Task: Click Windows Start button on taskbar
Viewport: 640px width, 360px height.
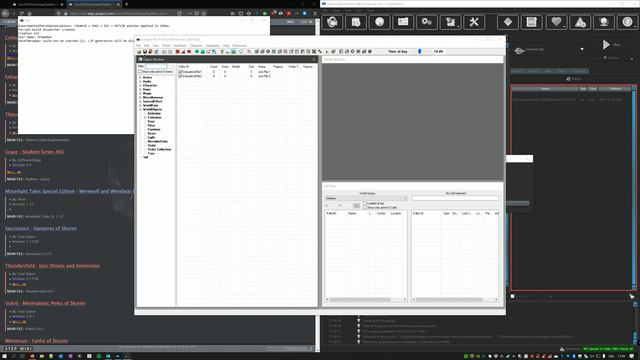Action: click(4, 356)
